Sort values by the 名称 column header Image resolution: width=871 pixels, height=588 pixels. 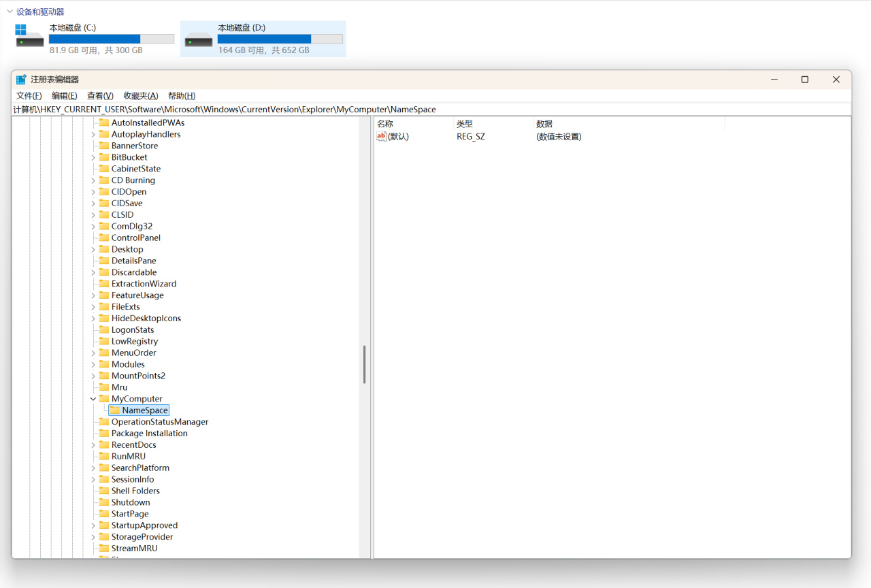414,124
